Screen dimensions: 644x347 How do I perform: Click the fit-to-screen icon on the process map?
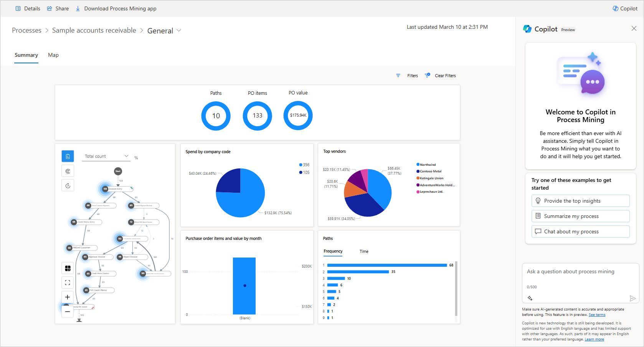click(68, 283)
